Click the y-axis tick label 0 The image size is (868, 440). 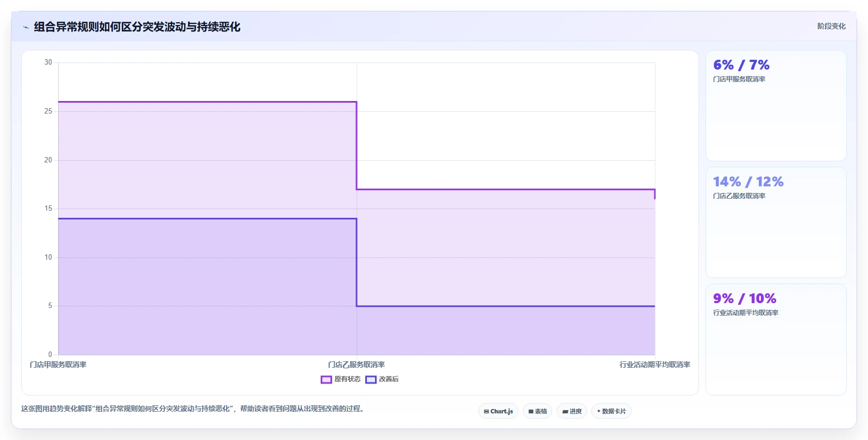coord(50,355)
